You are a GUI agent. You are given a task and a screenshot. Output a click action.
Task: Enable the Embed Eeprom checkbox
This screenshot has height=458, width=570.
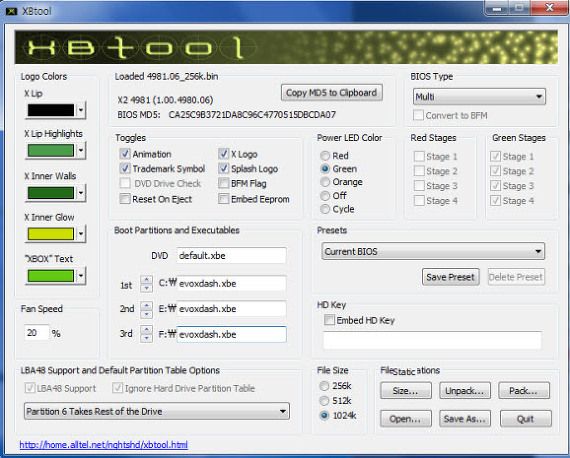click(x=224, y=198)
